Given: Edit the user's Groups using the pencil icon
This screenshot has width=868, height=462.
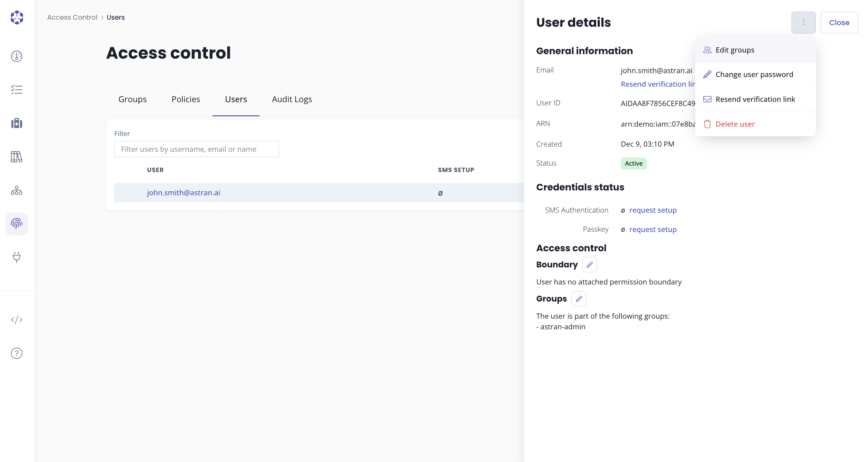Looking at the screenshot, I should (578, 299).
